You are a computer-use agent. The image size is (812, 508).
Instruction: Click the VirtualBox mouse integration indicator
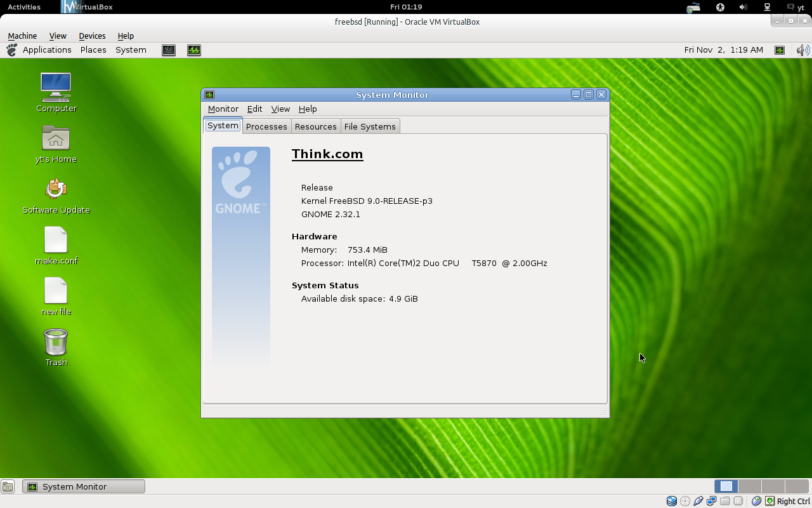pos(756,501)
